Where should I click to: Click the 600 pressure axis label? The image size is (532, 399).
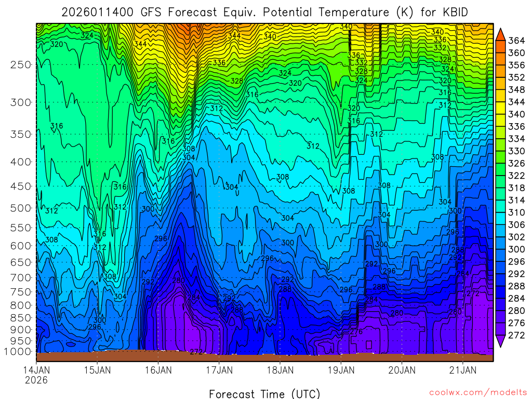(x=20, y=246)
